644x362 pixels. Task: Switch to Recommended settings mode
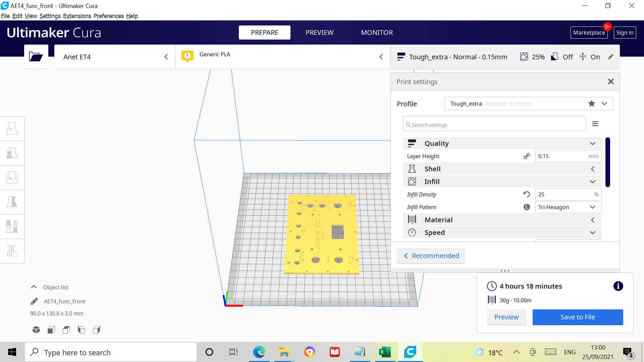[x=431, y=256]
